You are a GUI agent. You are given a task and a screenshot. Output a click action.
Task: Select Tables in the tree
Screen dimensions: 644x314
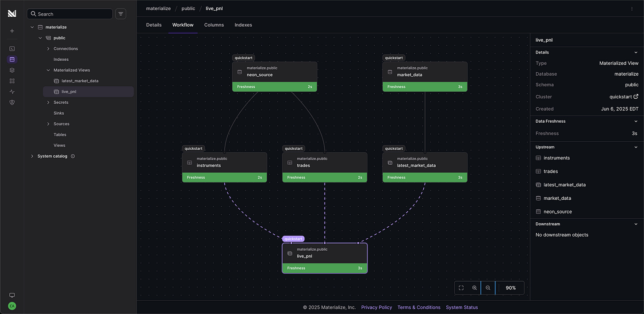click(60, 135)
